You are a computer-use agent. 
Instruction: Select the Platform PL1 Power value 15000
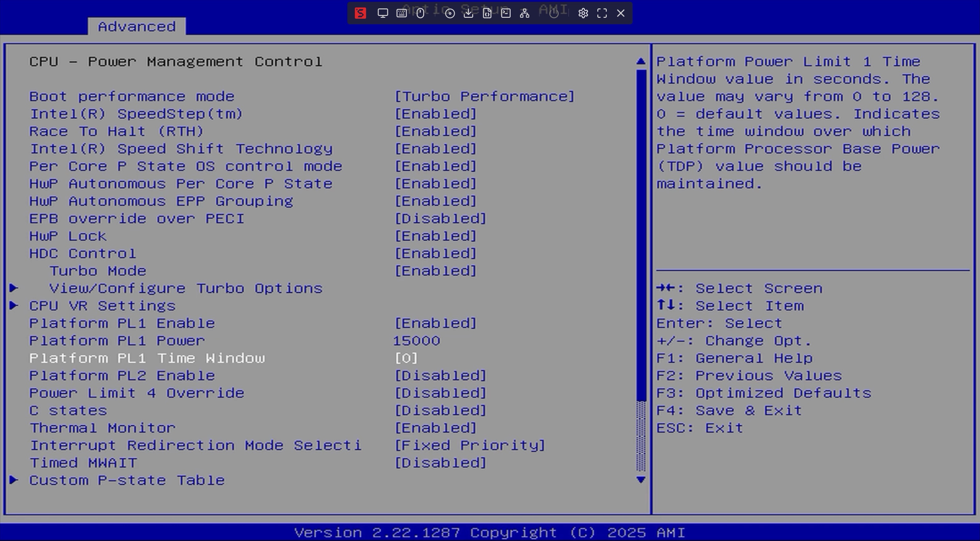[x=416, y=341]
